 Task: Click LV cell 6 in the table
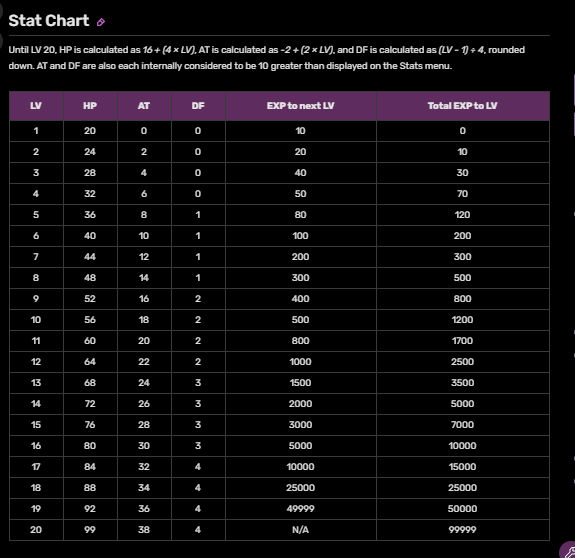tap(36, 236)
